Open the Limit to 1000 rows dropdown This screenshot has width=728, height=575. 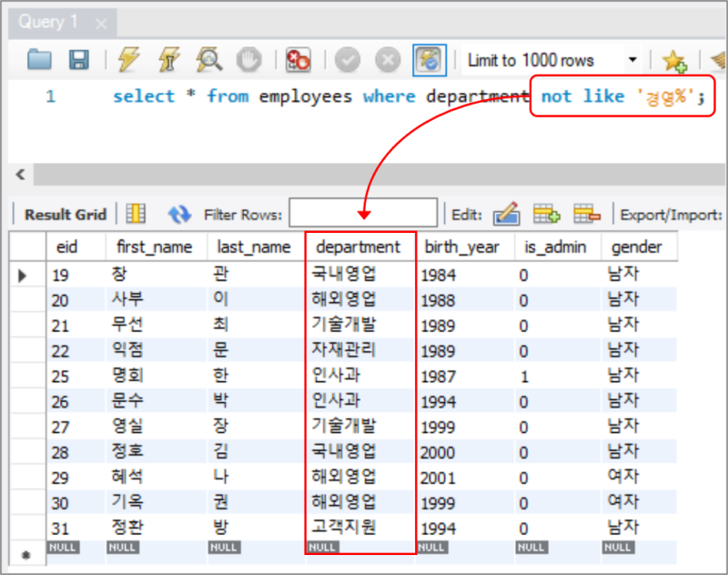coord(633,59)
